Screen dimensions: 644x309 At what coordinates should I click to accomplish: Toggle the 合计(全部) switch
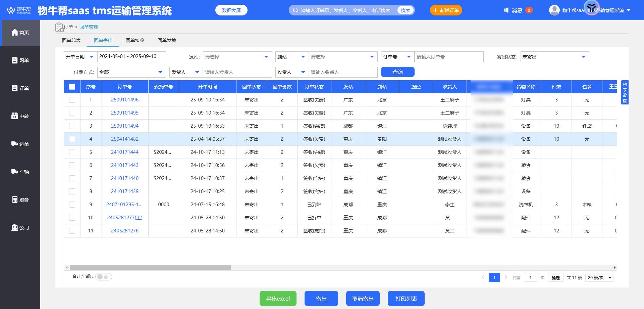pos(103,277)
